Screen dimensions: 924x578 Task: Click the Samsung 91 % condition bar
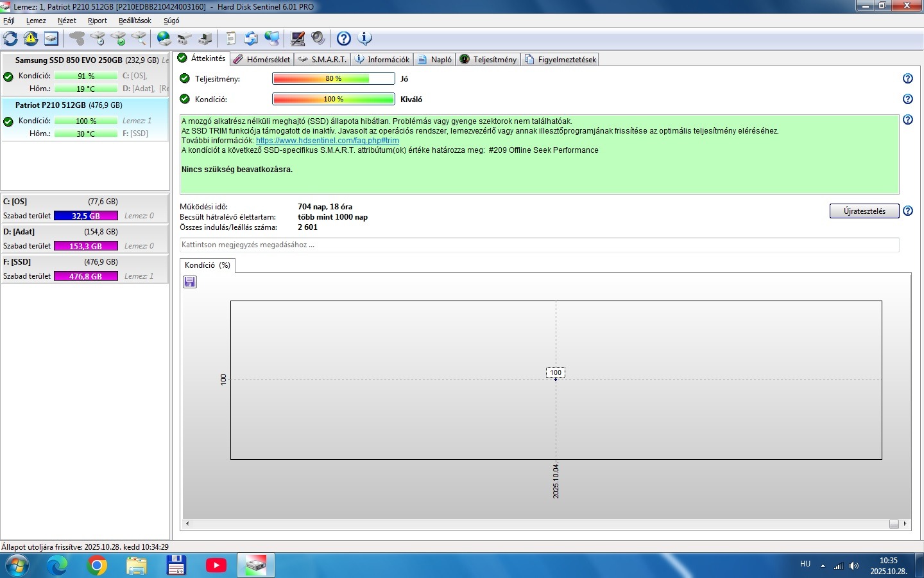tap(86, 76)
